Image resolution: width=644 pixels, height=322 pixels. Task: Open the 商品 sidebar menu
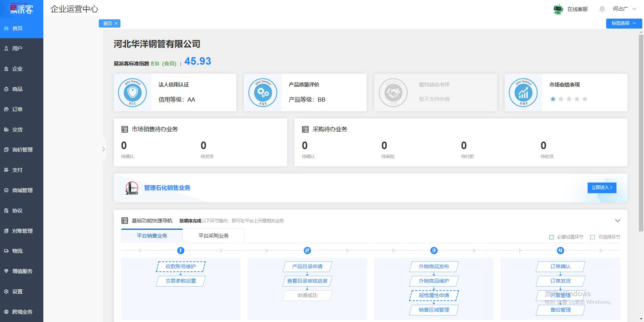22,89
